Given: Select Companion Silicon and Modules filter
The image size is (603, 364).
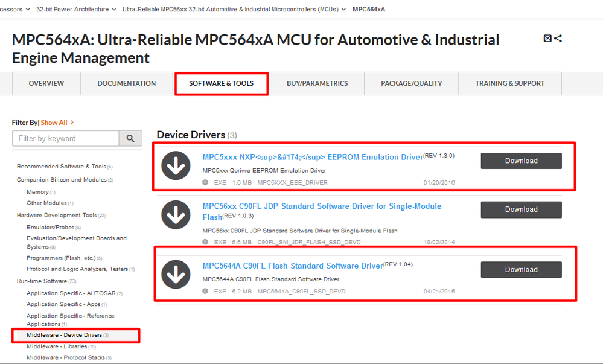Looking at the screenshot, I should 62,180.
